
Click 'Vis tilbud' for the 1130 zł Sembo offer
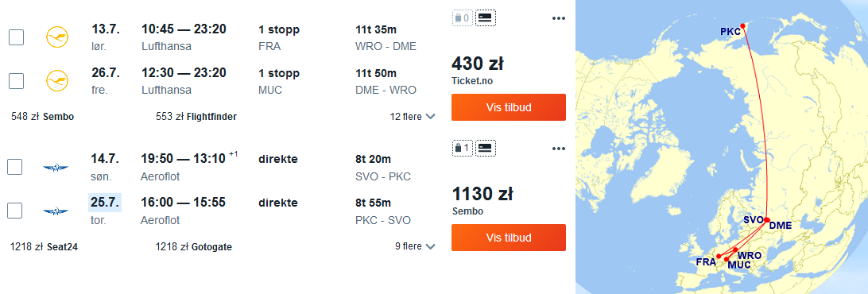(x=509, y=238)
